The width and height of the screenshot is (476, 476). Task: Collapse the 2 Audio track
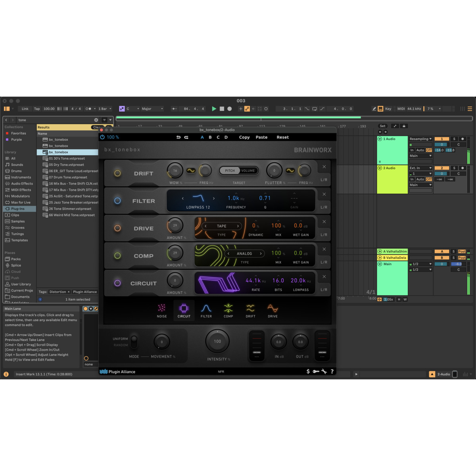(x=380, y=168)
